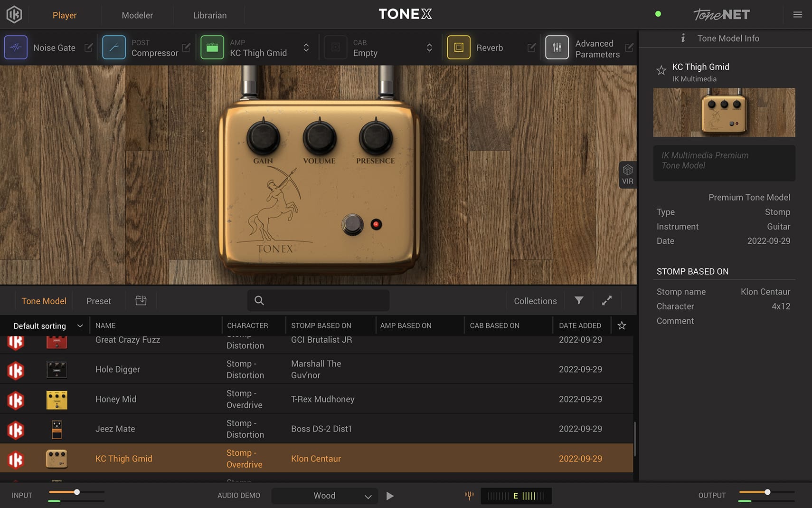
Task: Open the Librarian tab
Action: click(209, 15)
